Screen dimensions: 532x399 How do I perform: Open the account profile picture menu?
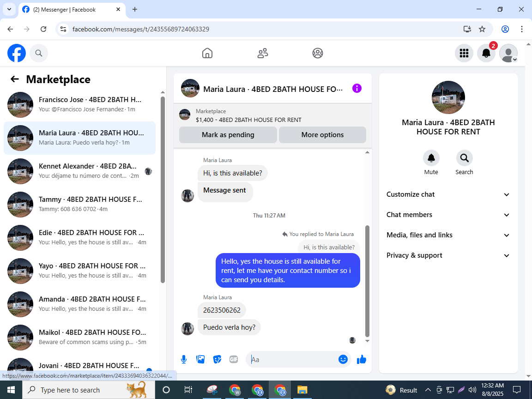[x=508, y=53]
